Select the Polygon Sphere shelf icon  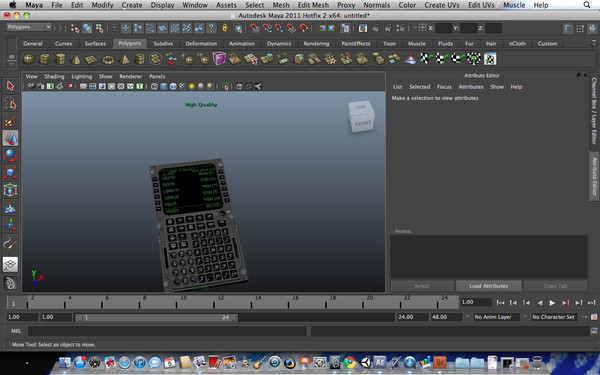(x=29, y=59)
